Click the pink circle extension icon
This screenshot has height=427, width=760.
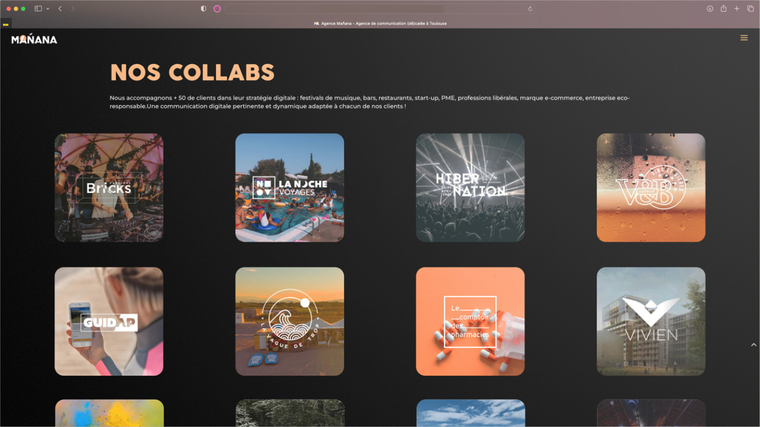[x=217, y=9]
